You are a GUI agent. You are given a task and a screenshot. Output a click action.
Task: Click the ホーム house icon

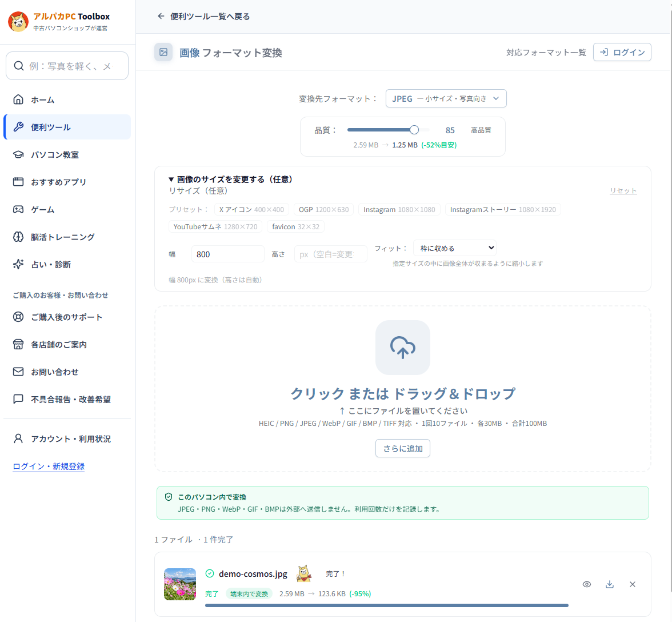click(x=18, y=99)
